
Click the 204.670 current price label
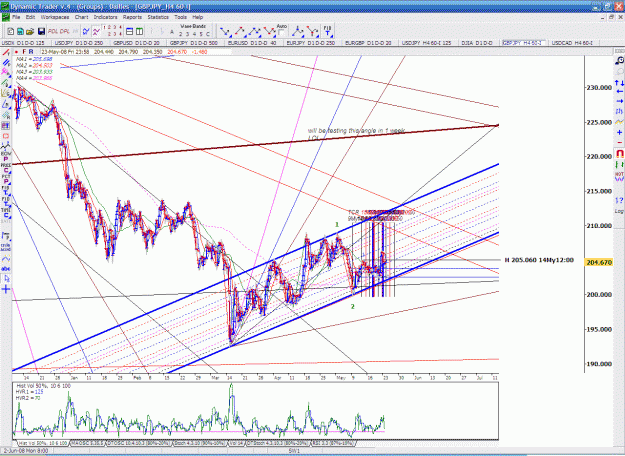(x=598, y=262)
